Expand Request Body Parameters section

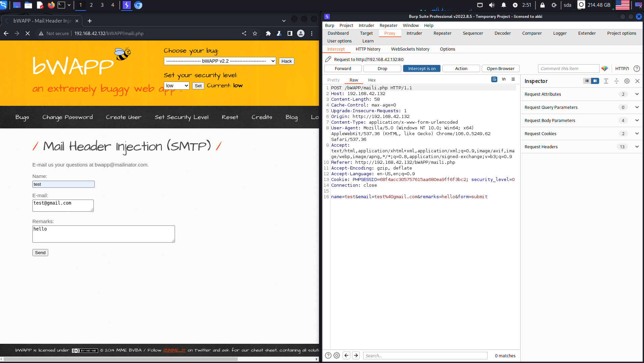637,120
